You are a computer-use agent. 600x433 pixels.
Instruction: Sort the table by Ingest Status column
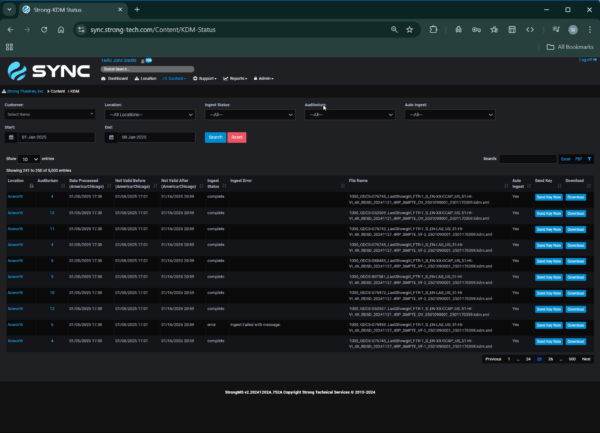213,183
